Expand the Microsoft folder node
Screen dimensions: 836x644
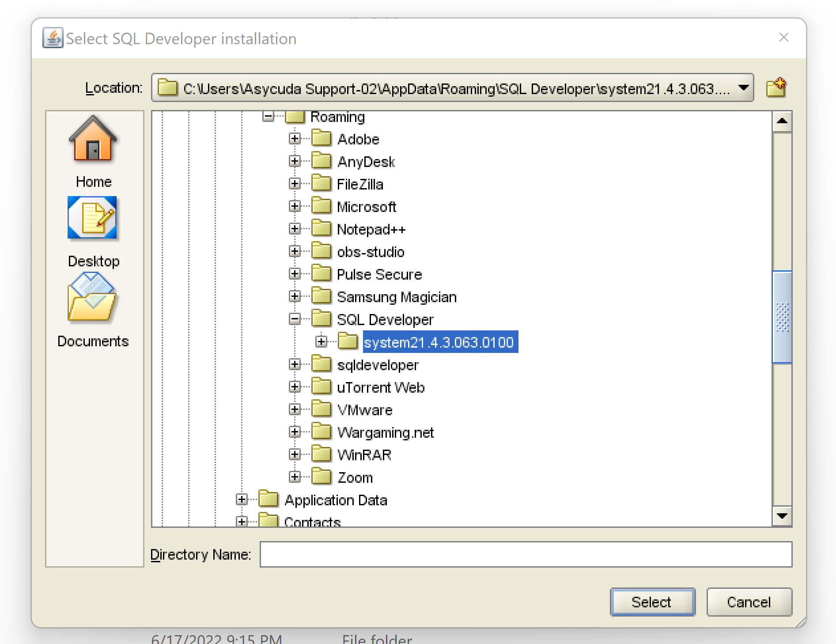295,206
